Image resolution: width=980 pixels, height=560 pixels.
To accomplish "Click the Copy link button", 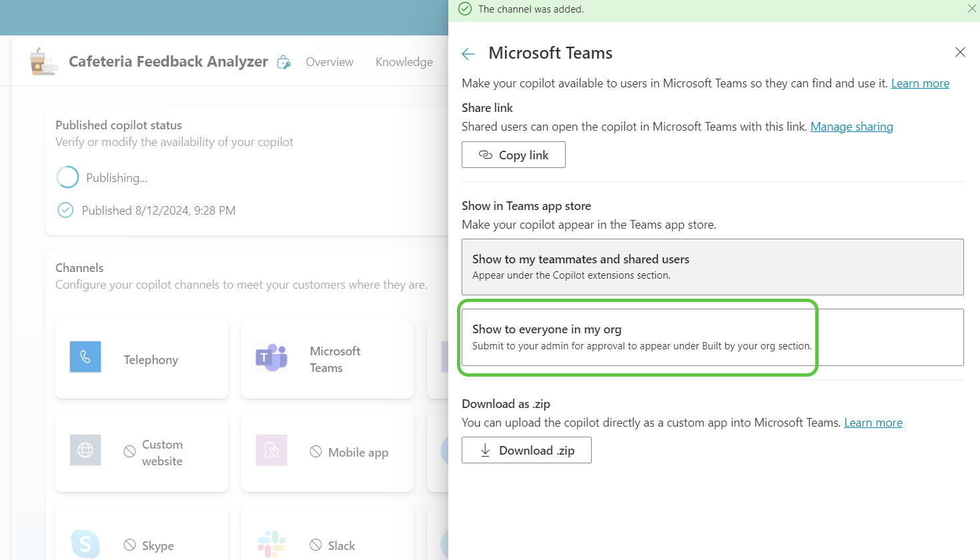I will click(x=513, y=155).
